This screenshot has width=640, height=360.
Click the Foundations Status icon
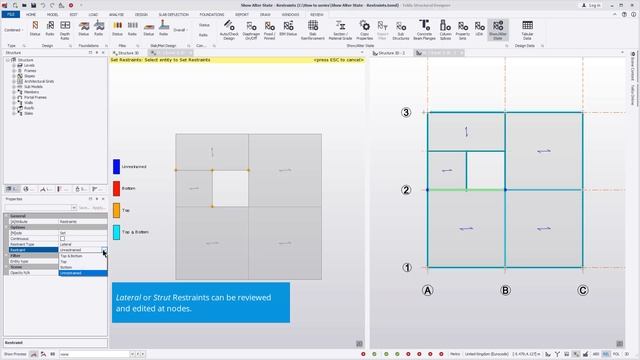[x=84, y=28]
